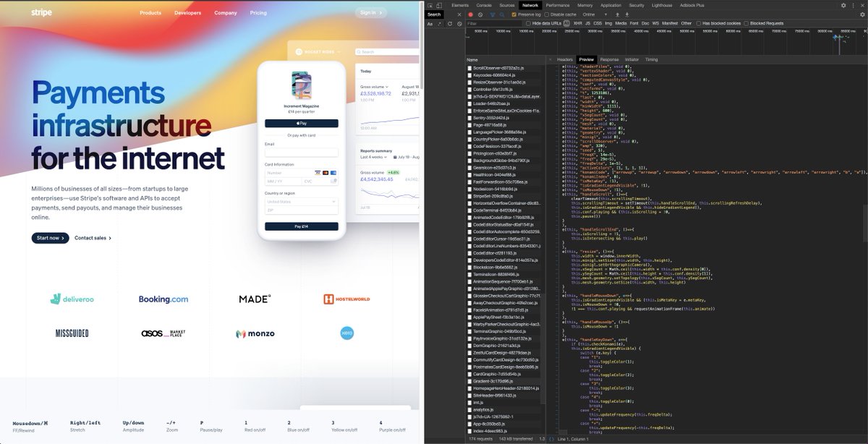Toggle regular expression search option

click(439, 23)
